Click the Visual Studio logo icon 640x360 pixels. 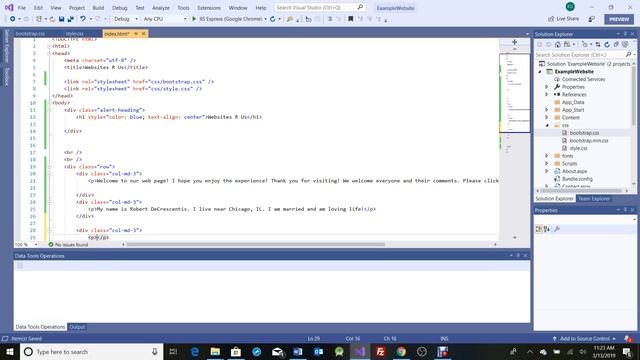[x=9, y=7]
